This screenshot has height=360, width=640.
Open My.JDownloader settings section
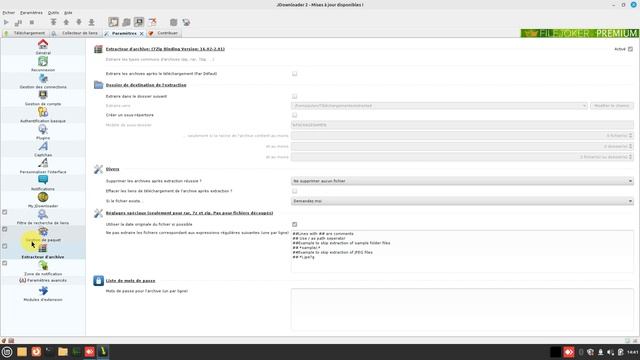pyautogui.click(x=43, y=200)
